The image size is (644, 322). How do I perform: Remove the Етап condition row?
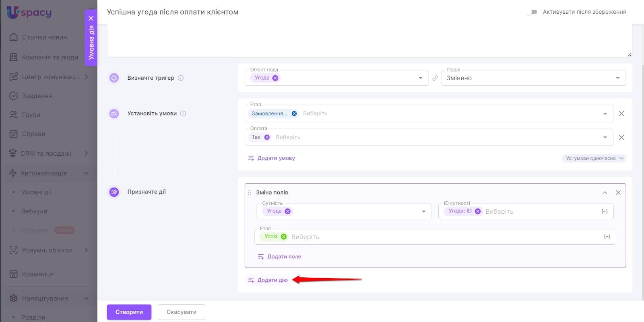pos(621,114)
